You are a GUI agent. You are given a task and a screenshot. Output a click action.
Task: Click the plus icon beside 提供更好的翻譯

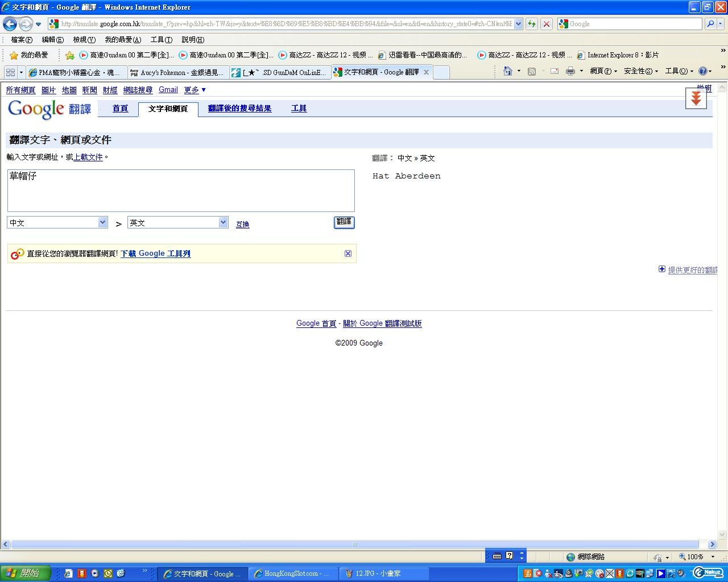662,269
